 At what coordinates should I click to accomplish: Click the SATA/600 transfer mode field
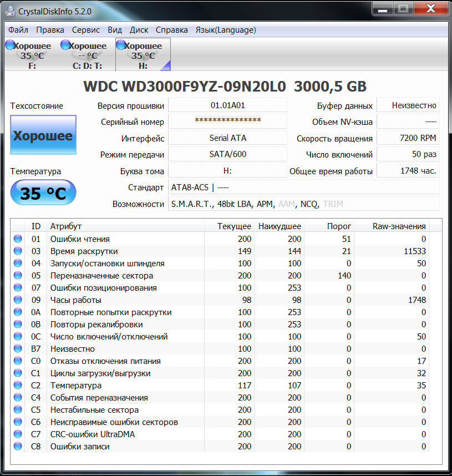228,154
